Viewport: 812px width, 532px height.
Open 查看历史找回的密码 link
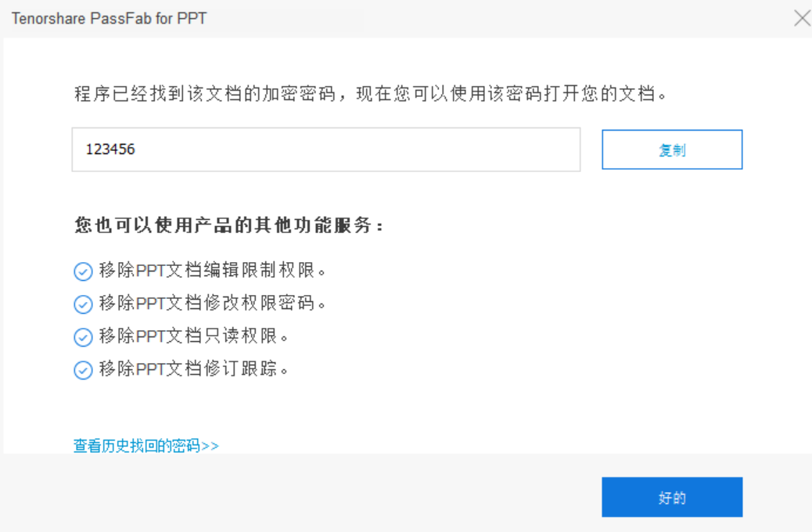tap(145, 444)
